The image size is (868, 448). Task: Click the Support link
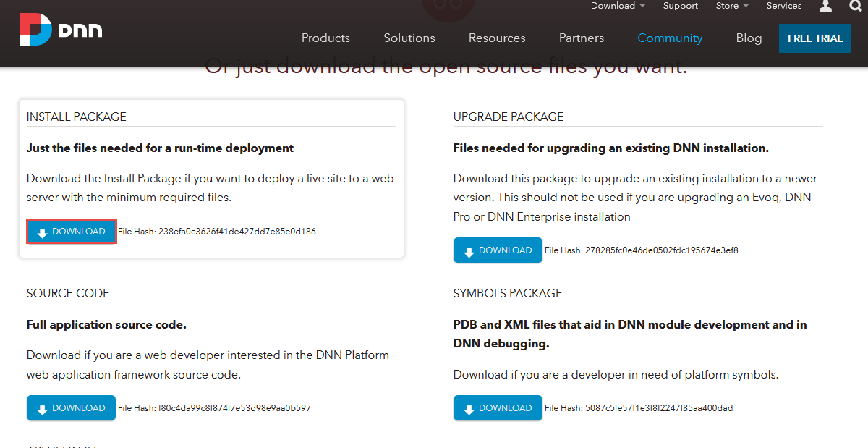click(x=680, y=5)
